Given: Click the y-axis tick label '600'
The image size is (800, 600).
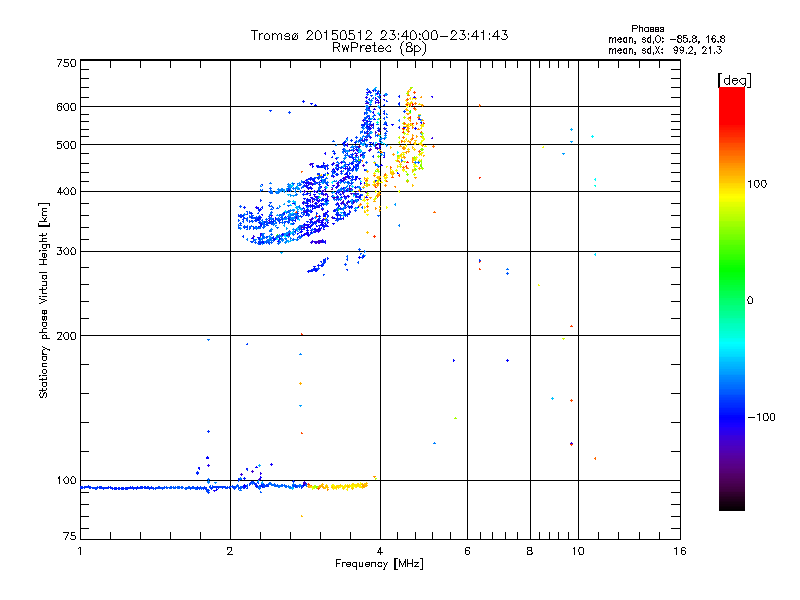Looking at the screenshot, I should click(66, 107).
